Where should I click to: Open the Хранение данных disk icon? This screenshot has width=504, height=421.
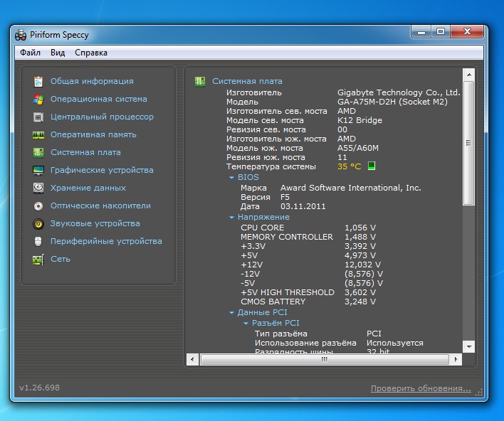click(38, 188)
